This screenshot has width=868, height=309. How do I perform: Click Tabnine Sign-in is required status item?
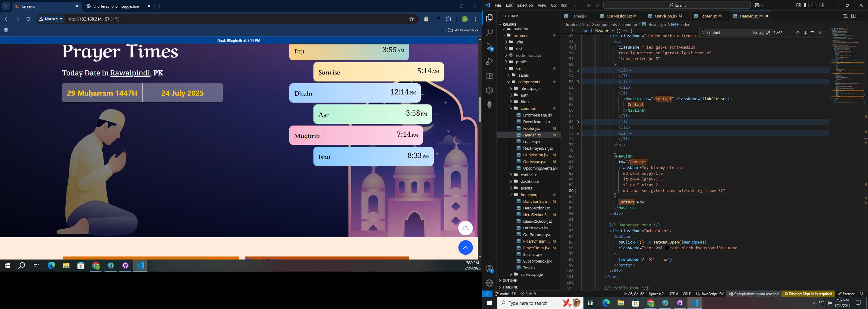coord(808,294)
